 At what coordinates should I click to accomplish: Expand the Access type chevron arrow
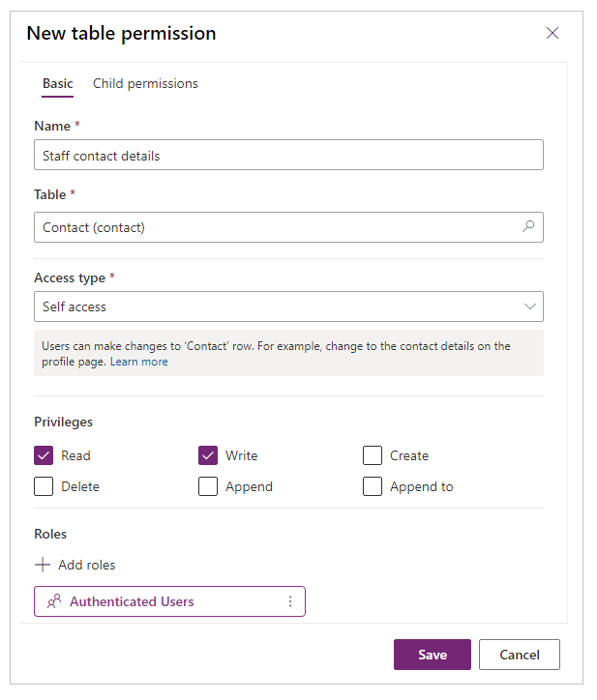coord(530,306)
